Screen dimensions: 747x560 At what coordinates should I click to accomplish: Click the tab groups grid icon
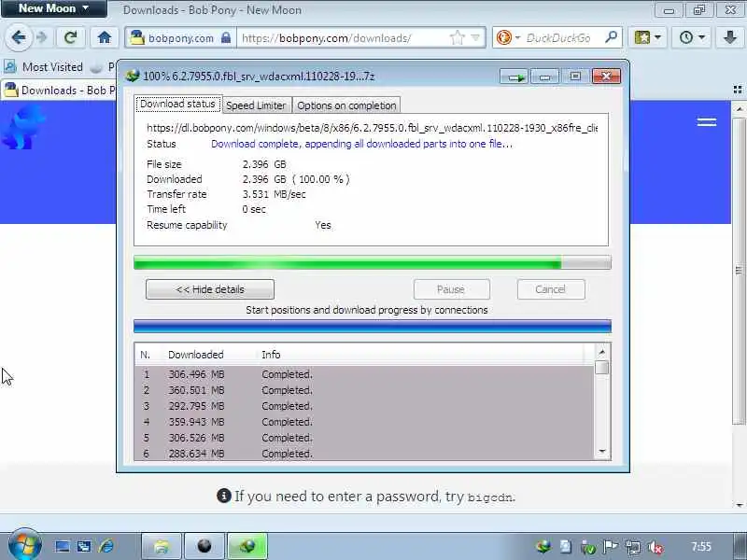(738, 90)
